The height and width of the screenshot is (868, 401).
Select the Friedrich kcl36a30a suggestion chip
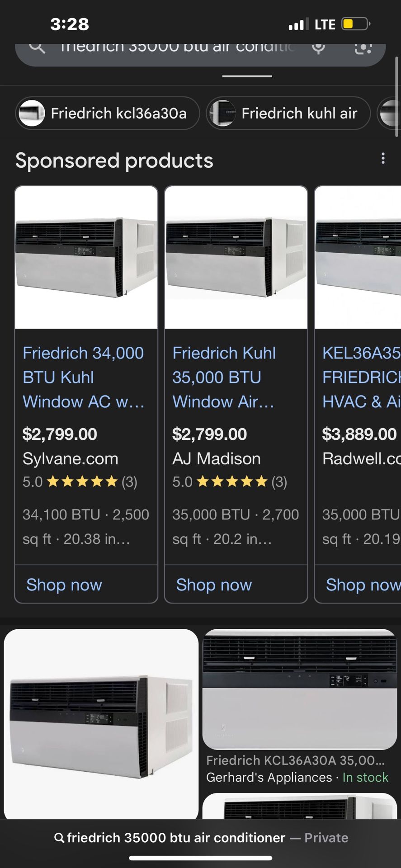(x=108, y=113)
